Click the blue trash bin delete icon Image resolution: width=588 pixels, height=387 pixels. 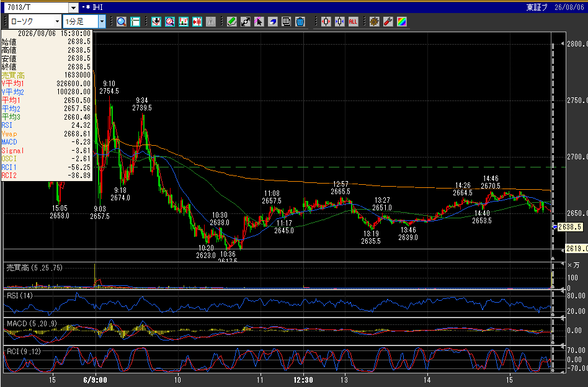pos(300,22)
